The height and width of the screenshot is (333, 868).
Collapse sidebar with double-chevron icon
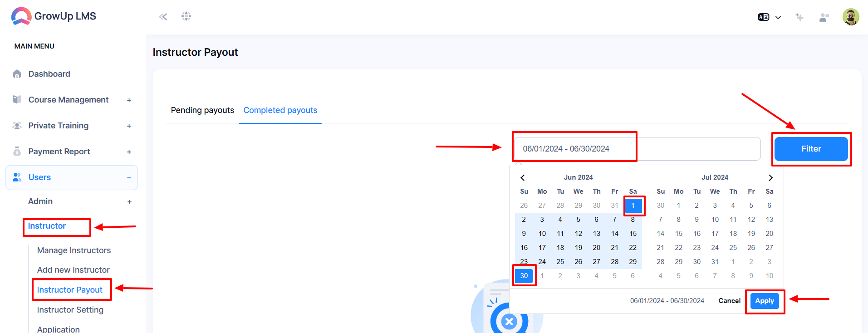tap(163, 17)
